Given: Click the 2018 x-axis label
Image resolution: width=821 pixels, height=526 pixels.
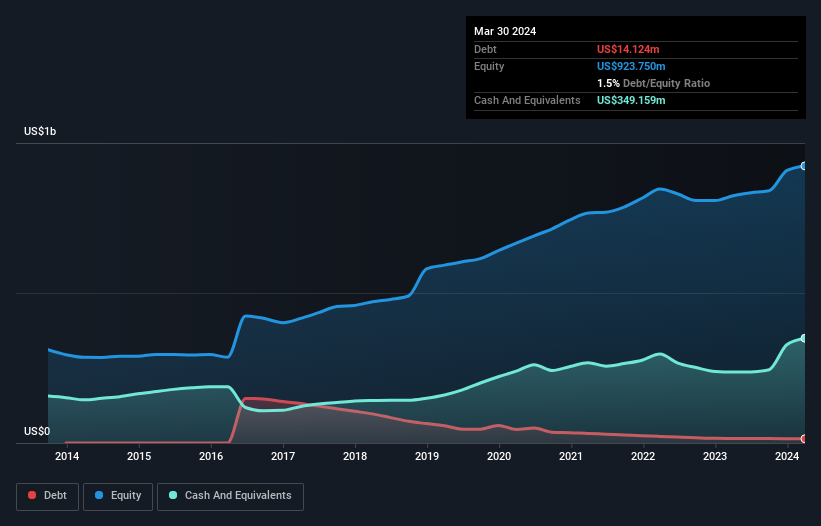Looking at the screenshot, I should pyautogui.click(x=355, y=456).
